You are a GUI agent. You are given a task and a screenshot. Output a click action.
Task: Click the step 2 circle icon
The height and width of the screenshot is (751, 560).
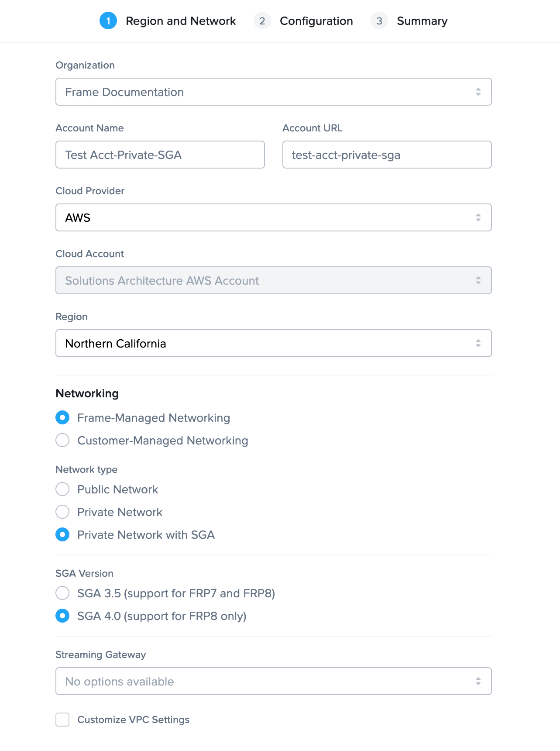262,21
